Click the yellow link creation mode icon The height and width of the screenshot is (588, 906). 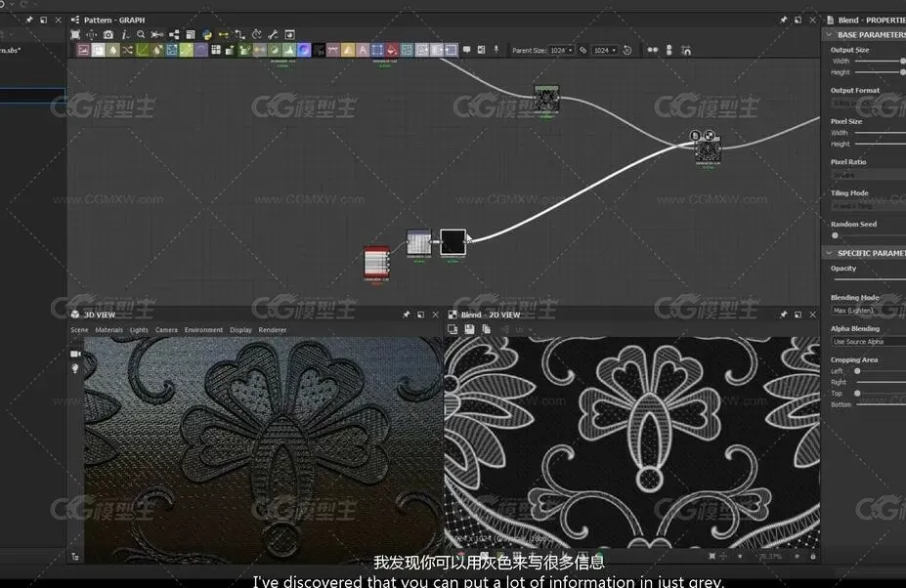tap(223, 34)
